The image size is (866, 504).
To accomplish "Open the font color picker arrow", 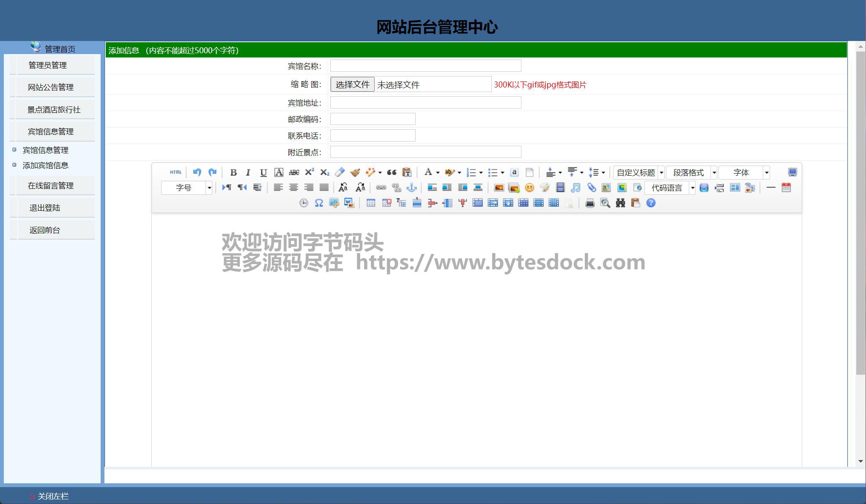I will [x=438, y=172].
